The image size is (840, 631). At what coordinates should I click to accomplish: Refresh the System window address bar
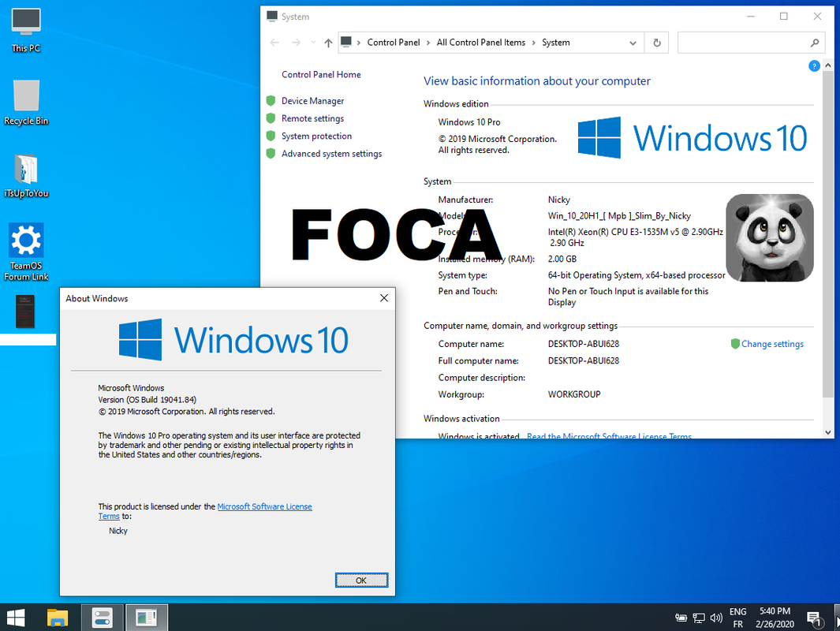pos(657,43)
